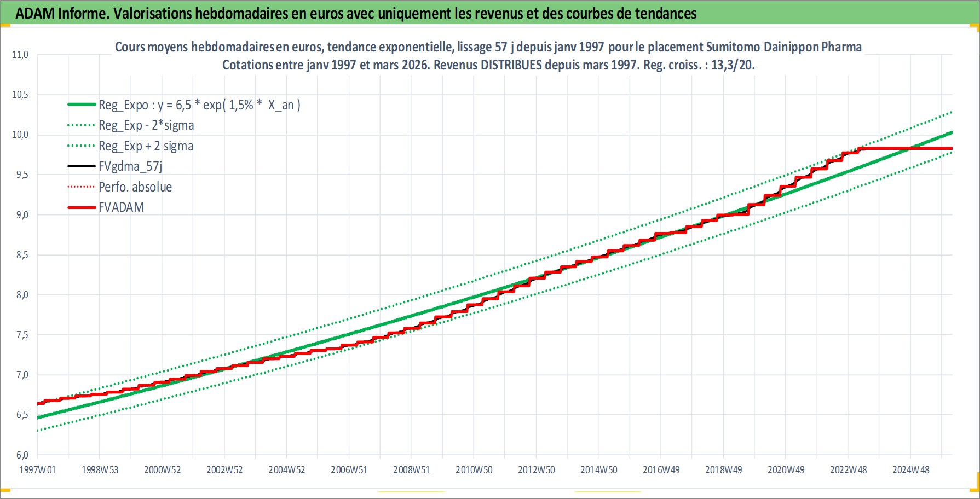Click legend entry 'Reg_Exp - 2*sigma'
This screenshot has width=980, height=499.
tap(146, 125)
